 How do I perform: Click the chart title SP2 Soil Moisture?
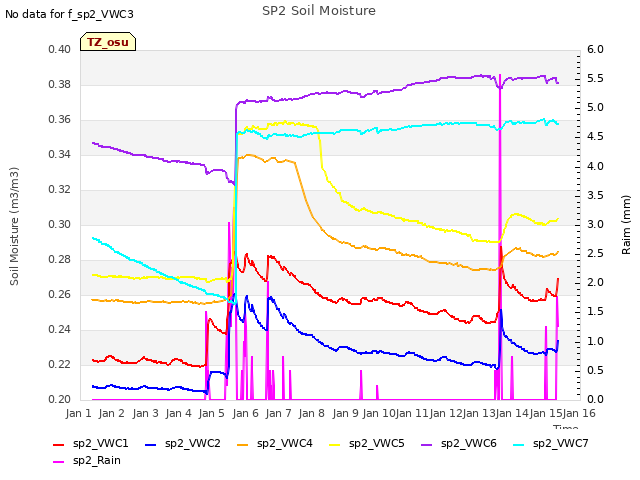click(x=319, y=11)
